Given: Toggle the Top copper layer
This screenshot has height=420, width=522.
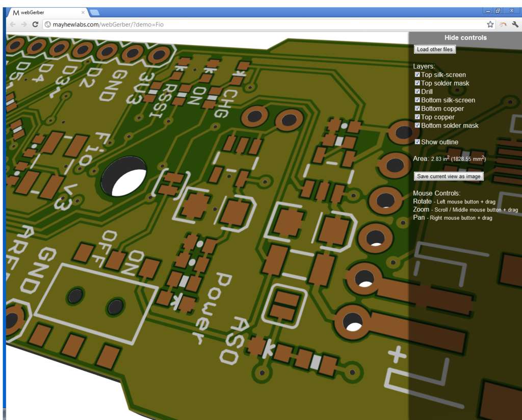Looking at the screenshot, I should click(417, 117).
